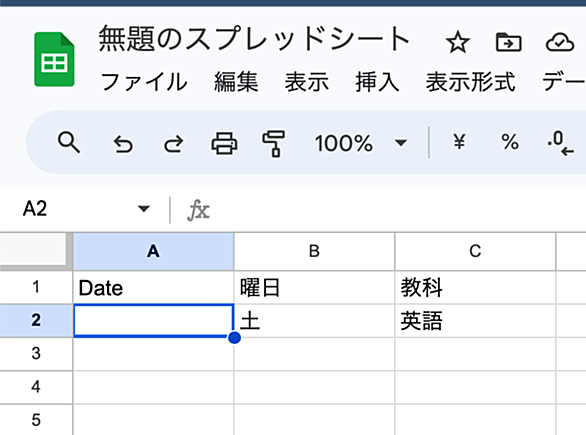Select the paint format roller tool
The image size is (586, 435).
(274, 144)
